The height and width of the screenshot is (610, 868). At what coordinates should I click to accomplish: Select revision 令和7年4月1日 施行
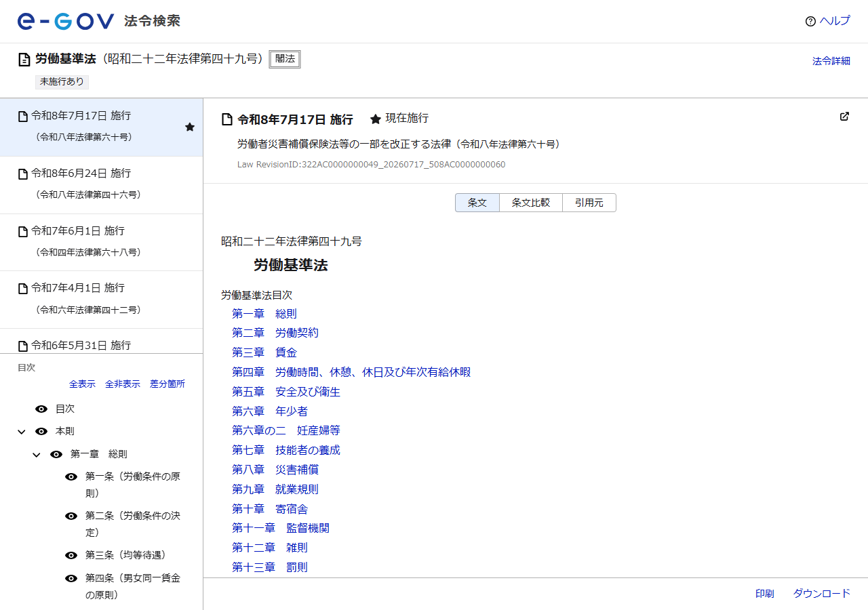[x=101, y=300]
